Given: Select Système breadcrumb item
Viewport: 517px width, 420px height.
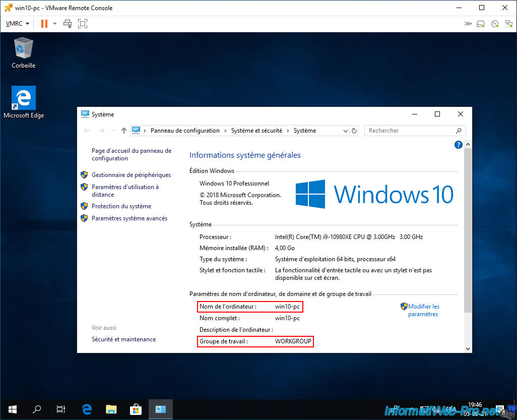Looking at the screenshot, I should coord(305,131).
